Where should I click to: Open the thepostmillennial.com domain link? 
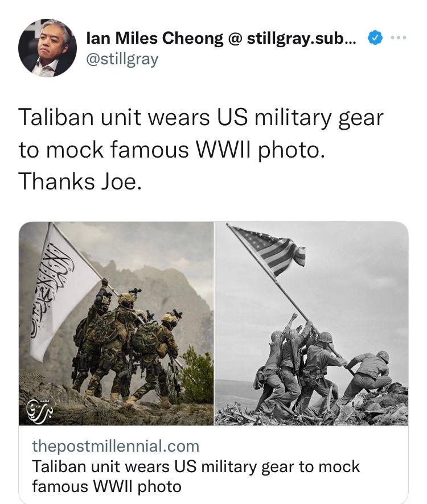pos(116,446)
